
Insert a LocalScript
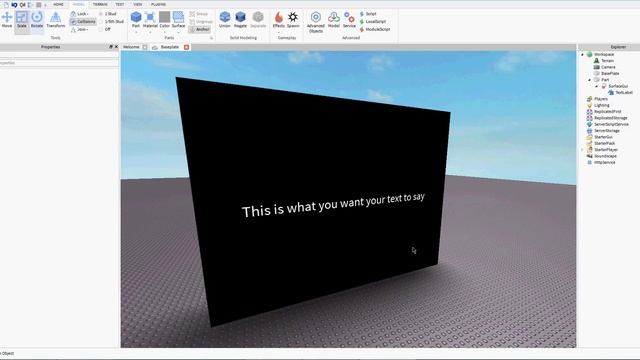coord(373,22)
